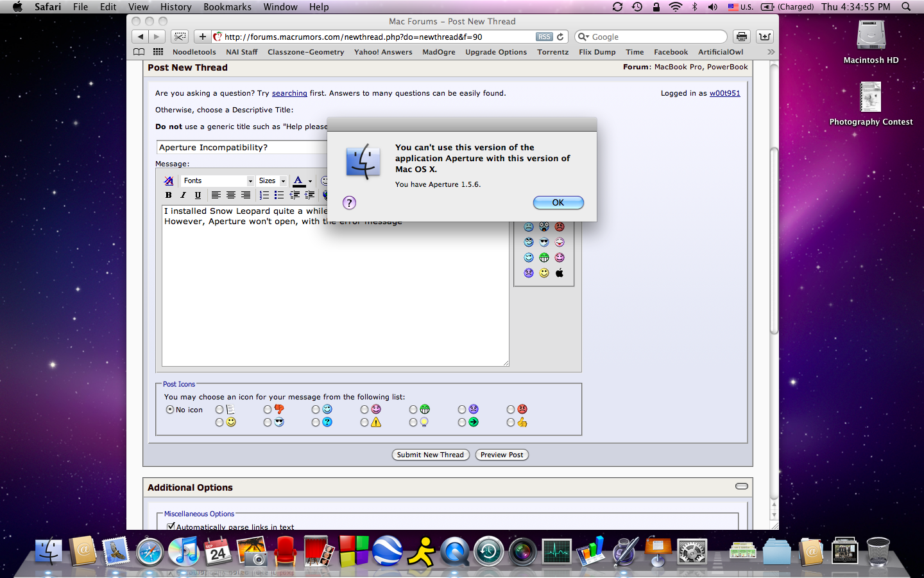Viewport: 924px width, 578px height.
Task: Open the Apple menu
Action: (x=17, y=7)
